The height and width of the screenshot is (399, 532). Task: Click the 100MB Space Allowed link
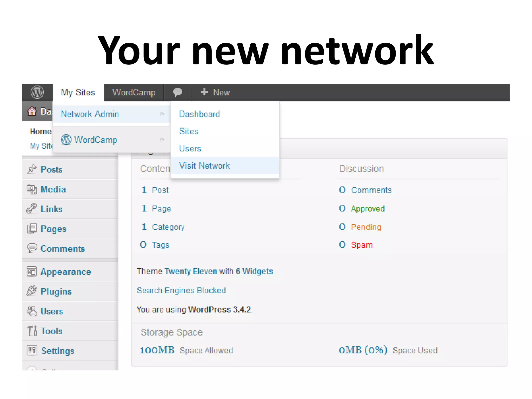coord(186,350)
